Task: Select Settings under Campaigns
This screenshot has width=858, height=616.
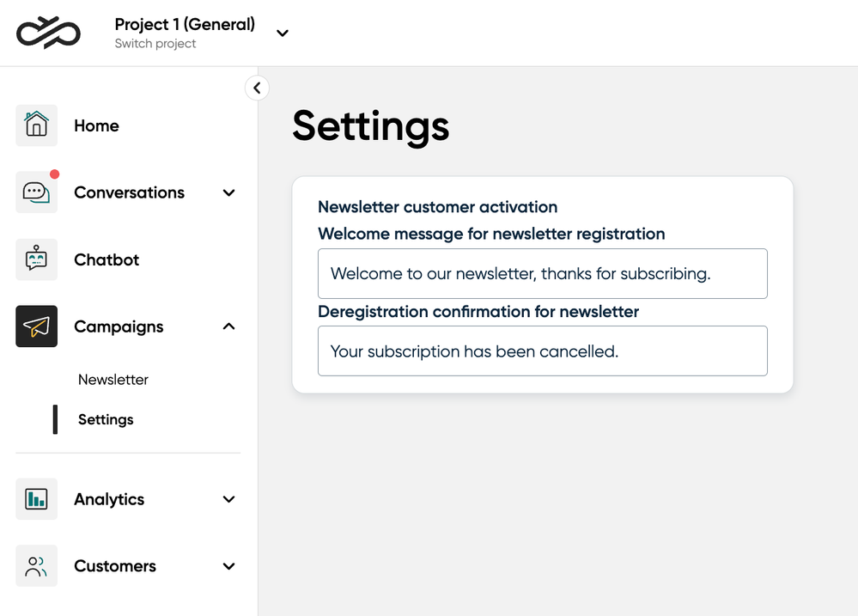Action: [x=106, y=419]
